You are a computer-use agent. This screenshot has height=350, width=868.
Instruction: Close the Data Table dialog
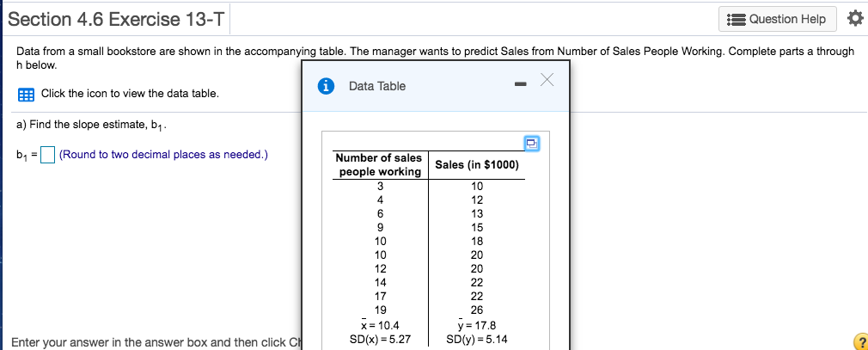tap(547, 80)
